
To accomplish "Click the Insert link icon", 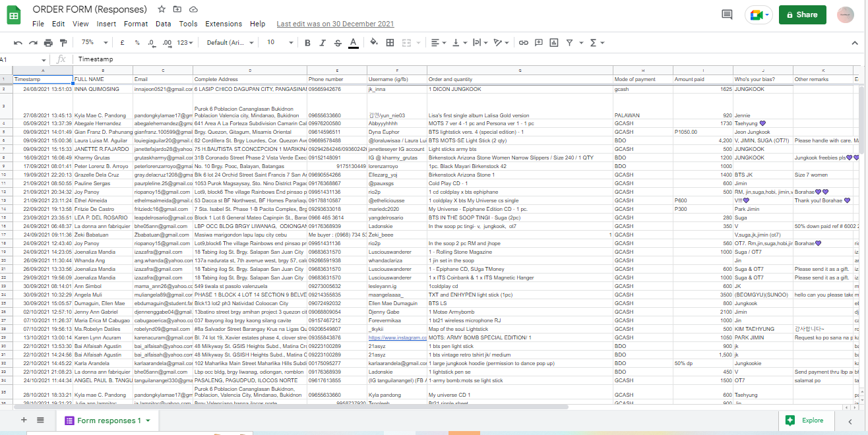I will click(524, 43).
